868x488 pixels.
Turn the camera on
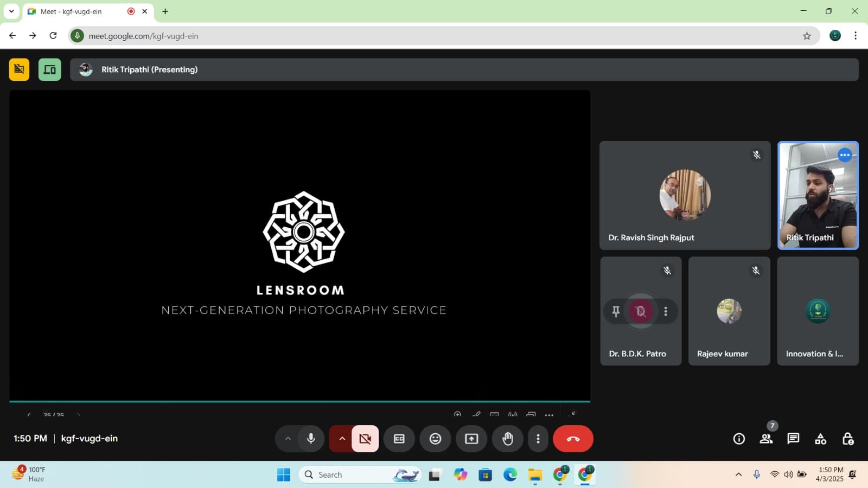(365, 439)
